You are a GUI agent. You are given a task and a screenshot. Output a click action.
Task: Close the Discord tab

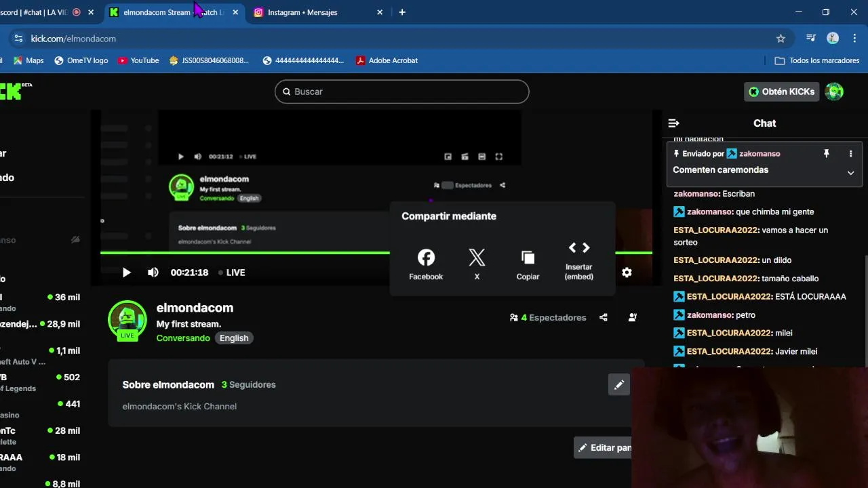coord(91,12)
